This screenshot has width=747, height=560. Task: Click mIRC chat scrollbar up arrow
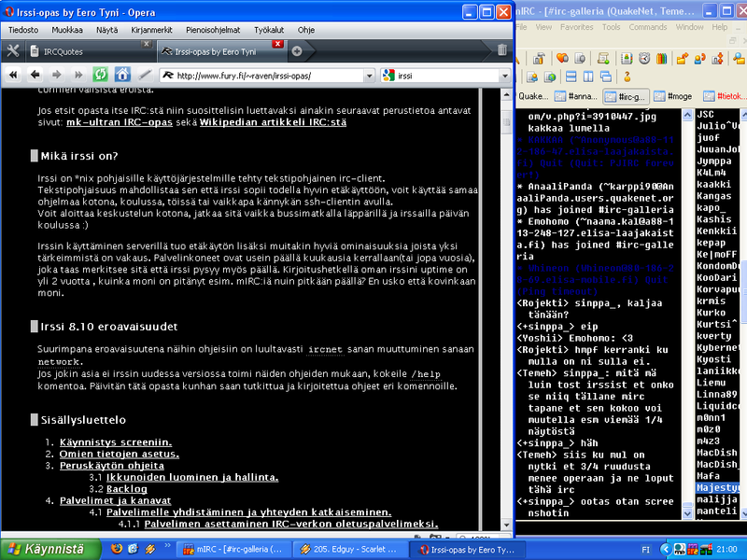point(687,115)
